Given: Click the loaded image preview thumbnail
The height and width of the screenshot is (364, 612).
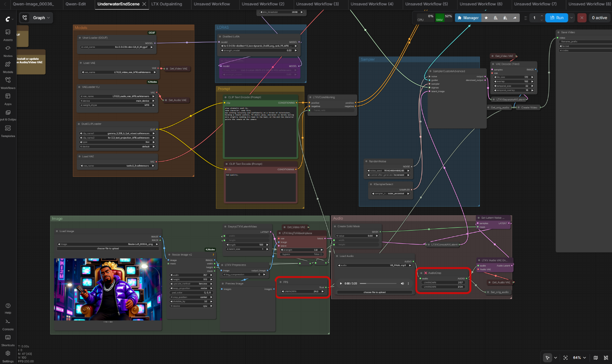Looking at the screenshot, I should 108,289.
